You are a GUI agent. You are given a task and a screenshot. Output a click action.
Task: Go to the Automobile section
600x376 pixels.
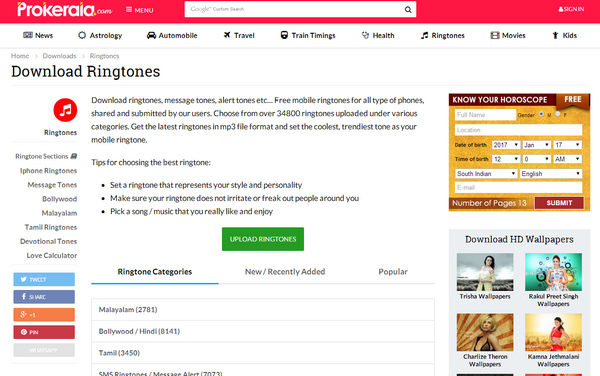click(x=172, y=36)
